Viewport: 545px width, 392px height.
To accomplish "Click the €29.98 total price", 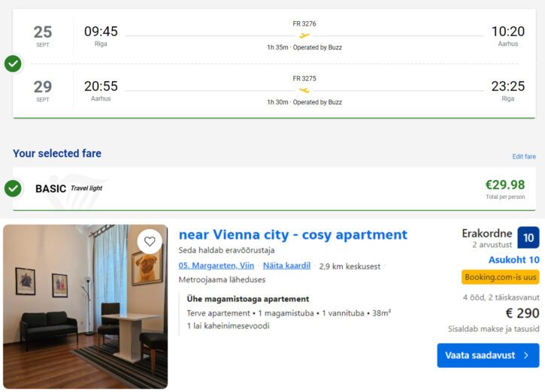I will point(505,185).
